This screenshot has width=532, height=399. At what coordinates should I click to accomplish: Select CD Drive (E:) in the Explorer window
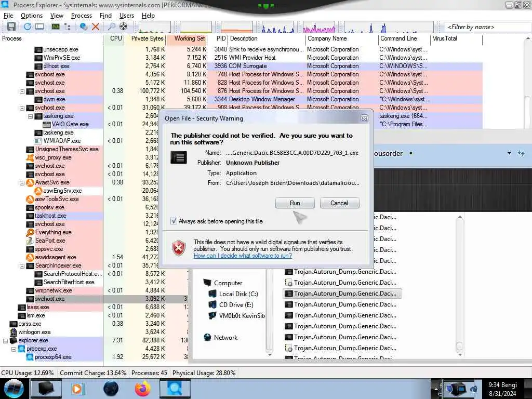pyautogui.click(x=236, y=305)
